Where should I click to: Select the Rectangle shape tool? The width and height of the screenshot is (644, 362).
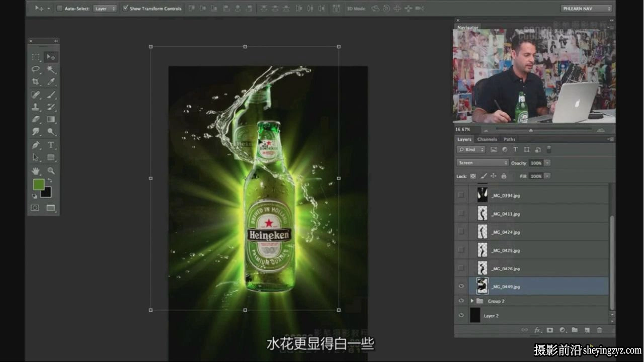point(51,157)
